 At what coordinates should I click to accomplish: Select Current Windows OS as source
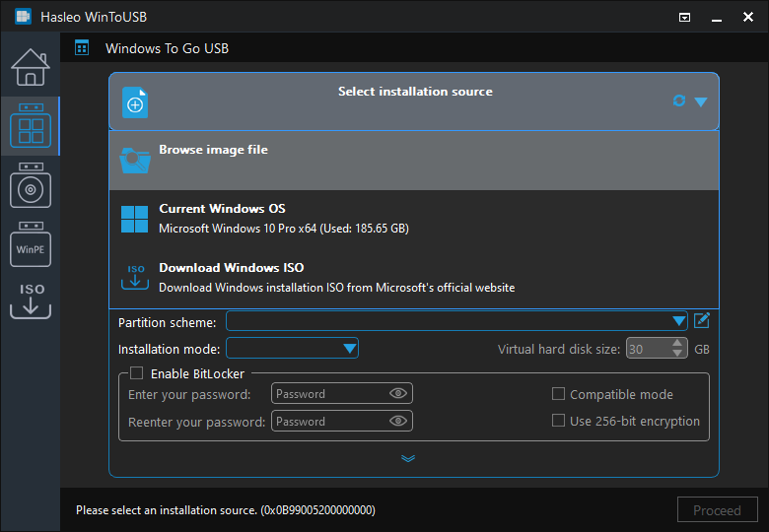pyautogui.click(x=414, y=219)
